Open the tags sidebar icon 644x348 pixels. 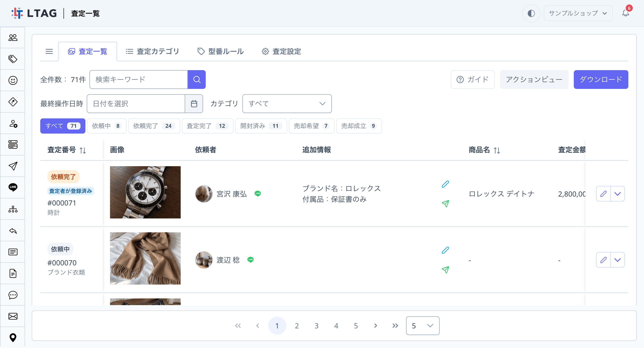(13, 59)
